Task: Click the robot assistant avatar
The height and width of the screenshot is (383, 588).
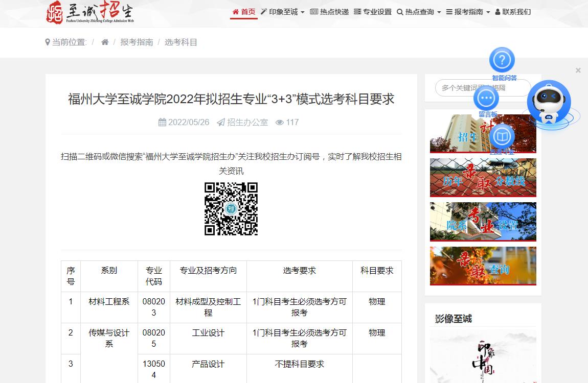Action: point(549,102)
